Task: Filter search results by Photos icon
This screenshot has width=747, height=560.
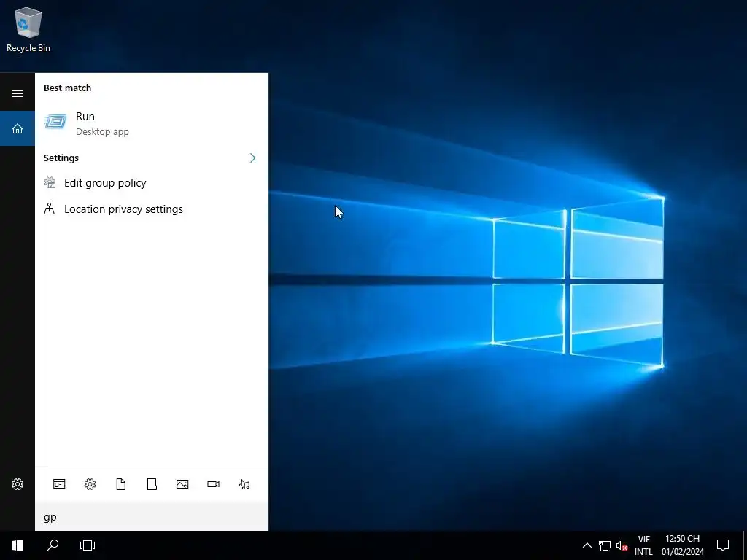Action: (x=182, y=484)
